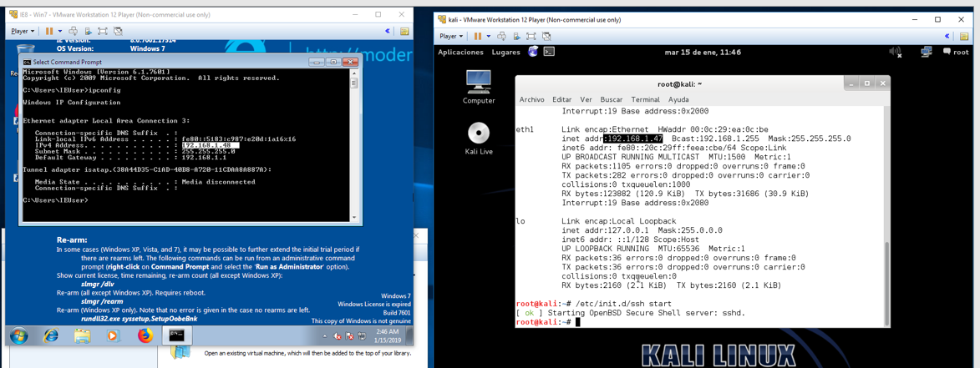980x368 pixels.
Task: Launch terminal icon in Kali top panel
Action: coord(549,52)
